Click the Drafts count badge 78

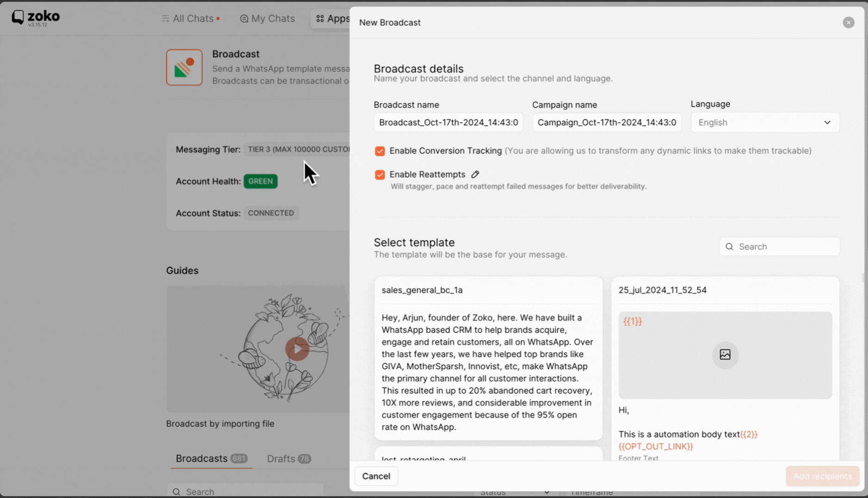[x=304, y=459]
